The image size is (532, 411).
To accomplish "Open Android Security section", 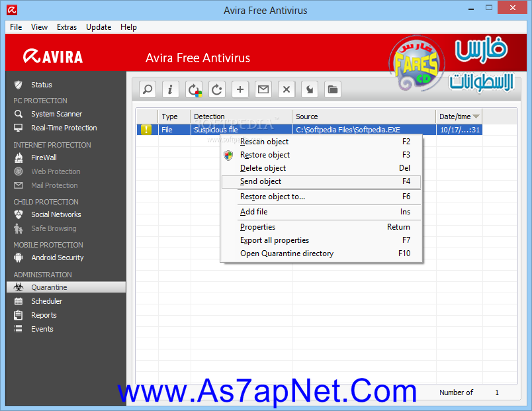I will point(58,257).
